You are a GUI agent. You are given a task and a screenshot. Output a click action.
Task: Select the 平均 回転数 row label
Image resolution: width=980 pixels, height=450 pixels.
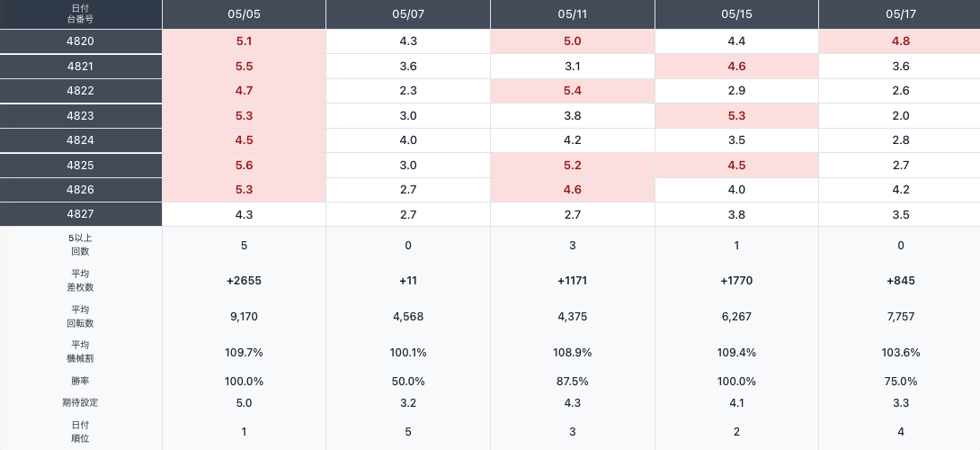(81, 316)
